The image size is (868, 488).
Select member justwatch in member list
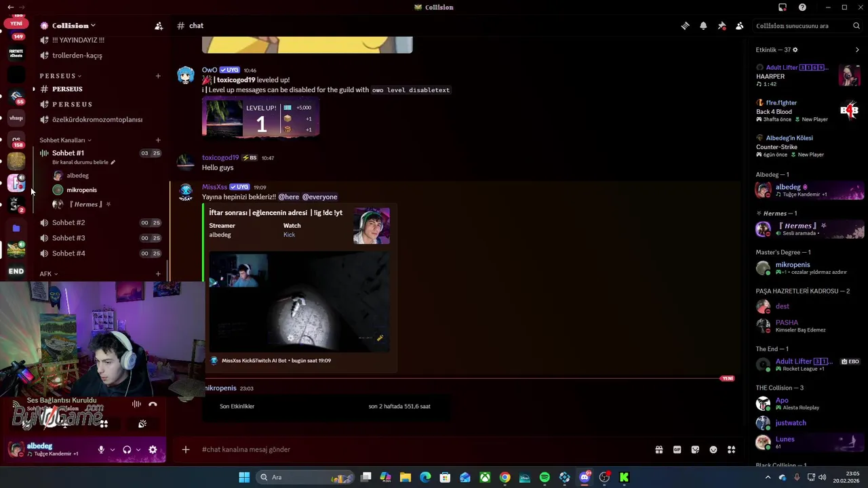click(x=808, y=423)
